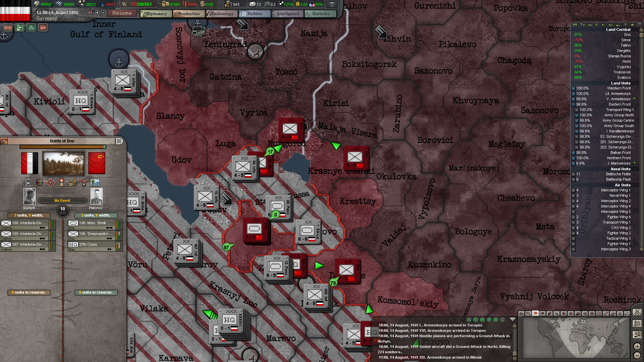Select the 10. Infanterie division counter

[x=206, y=197]
